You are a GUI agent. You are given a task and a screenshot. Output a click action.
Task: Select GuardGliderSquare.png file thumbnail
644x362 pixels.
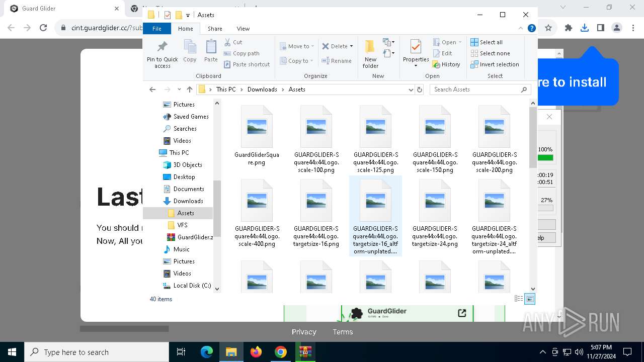[257, 136]
